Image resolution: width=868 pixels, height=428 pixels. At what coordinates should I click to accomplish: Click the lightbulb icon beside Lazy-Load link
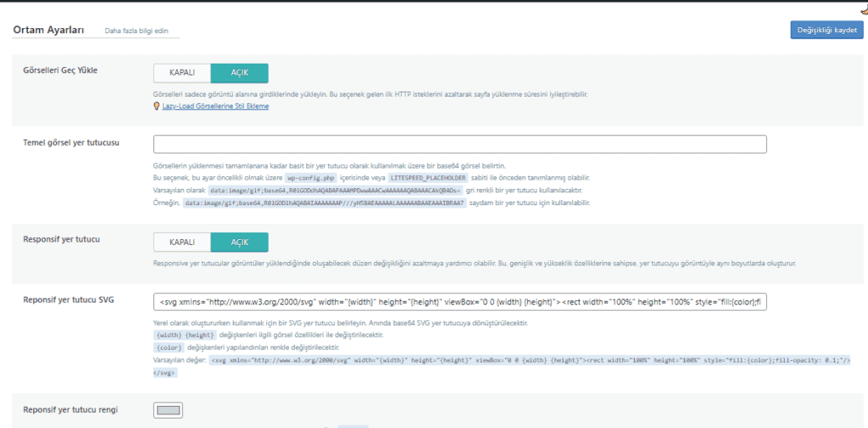tap(156, 106)
